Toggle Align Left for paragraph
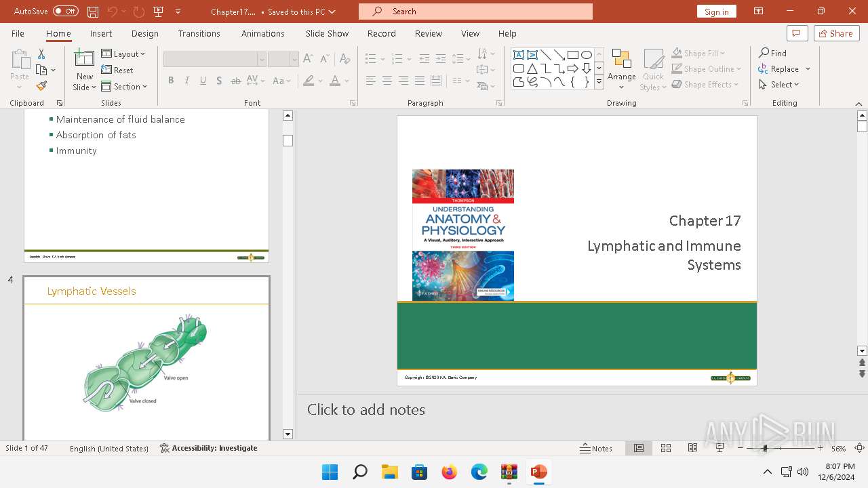 click(370, 81)
